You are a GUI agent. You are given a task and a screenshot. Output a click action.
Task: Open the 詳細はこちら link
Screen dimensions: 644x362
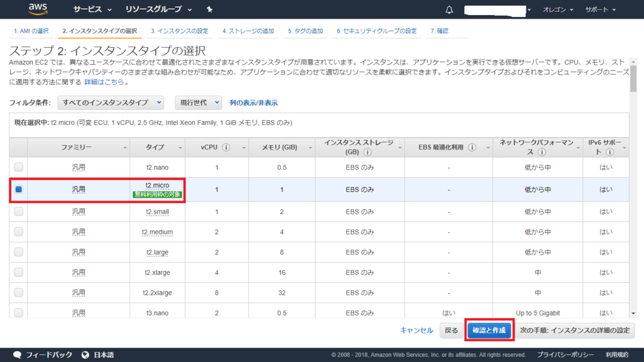(x=104, y=82)
